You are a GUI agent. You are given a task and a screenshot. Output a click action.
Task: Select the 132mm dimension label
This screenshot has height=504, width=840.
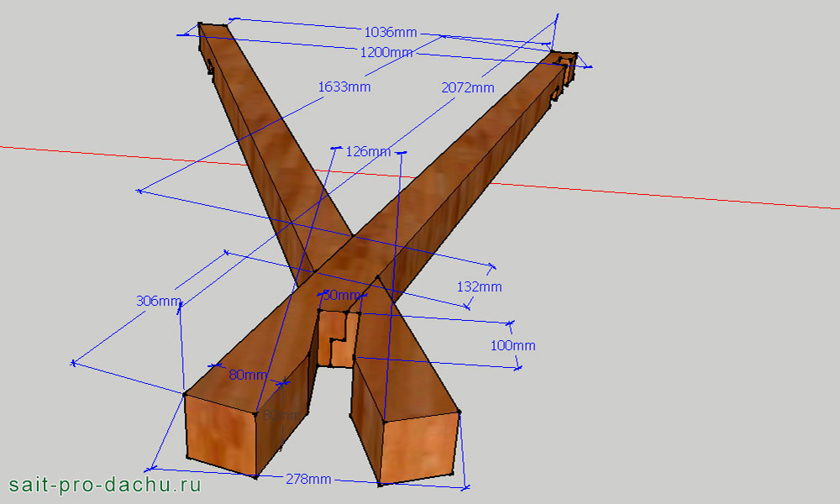pos(480,286)
